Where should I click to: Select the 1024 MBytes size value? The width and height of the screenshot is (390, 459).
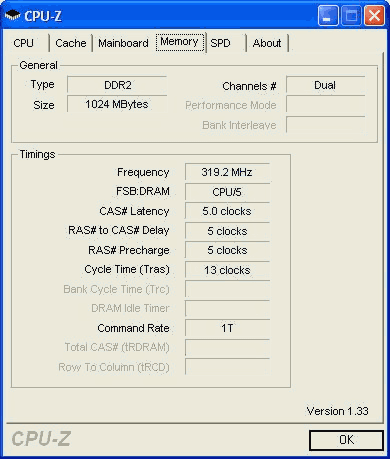117,104
